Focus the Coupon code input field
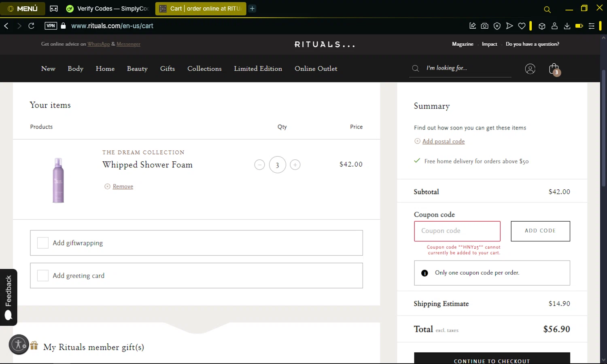This screenshot has height=364, width=607. point(457,231)
